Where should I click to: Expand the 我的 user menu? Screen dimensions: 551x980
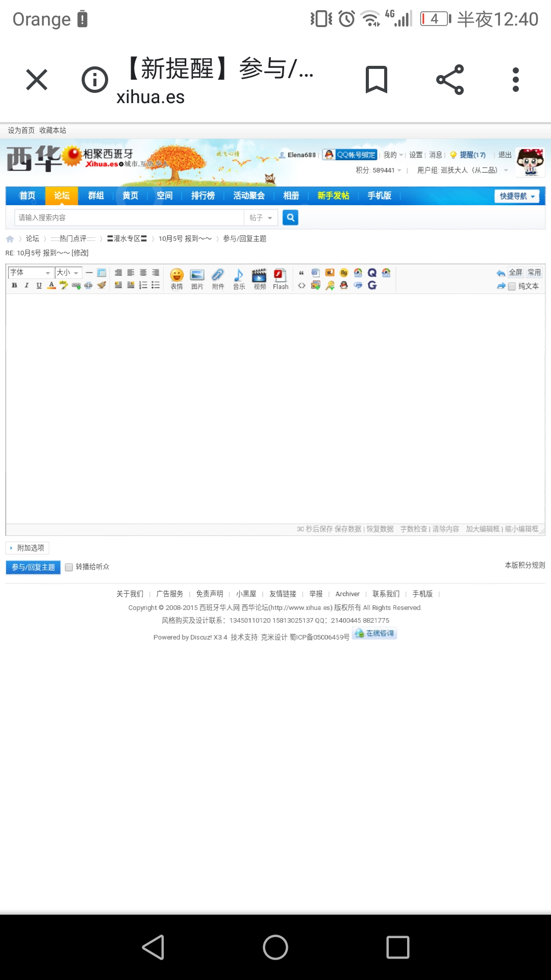393,155
